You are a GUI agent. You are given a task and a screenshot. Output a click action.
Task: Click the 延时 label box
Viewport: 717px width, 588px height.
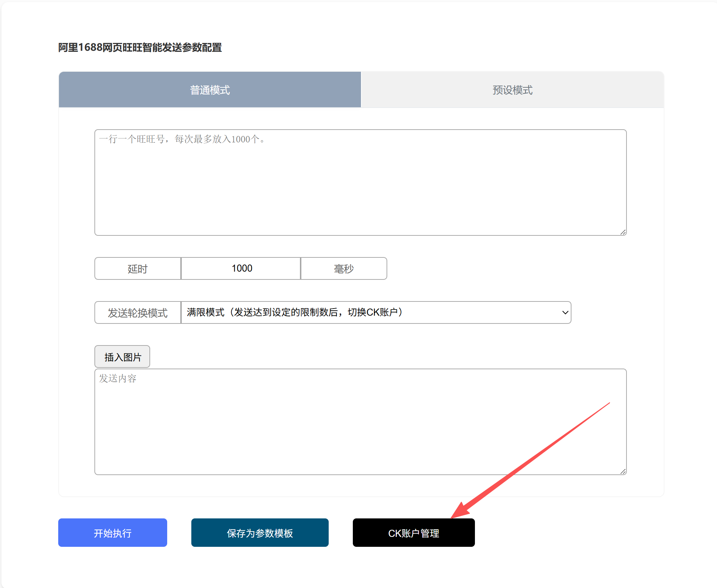pos(138,269)
